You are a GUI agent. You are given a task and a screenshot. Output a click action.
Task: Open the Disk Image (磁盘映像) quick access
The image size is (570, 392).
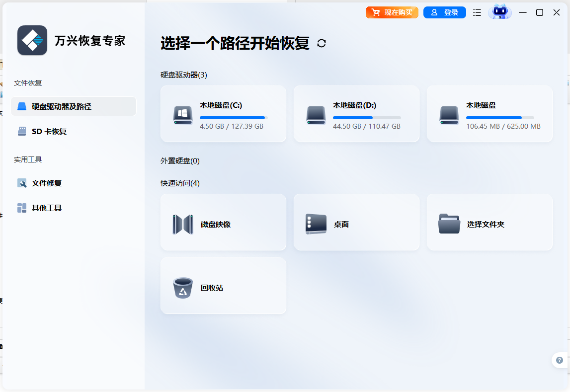(x=223, y=222)
